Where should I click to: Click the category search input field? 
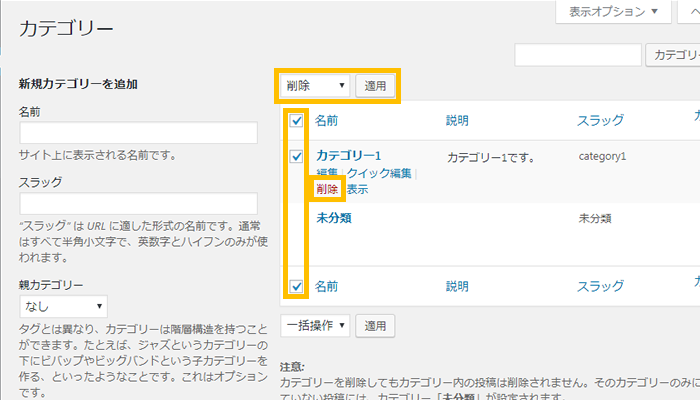click(577, 55)
